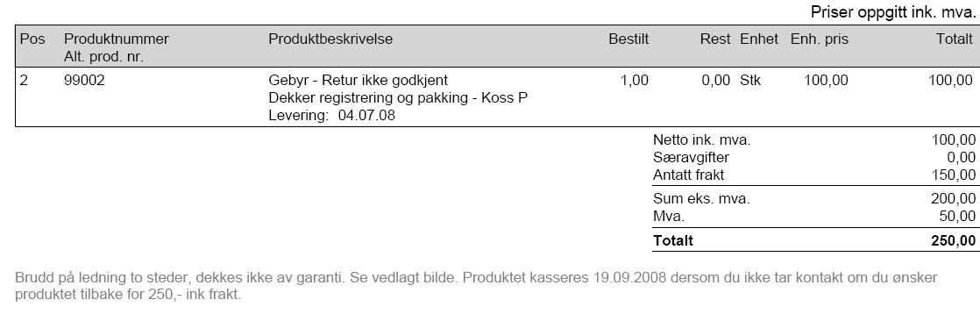Click the Totalt column header
This screenshot has height=321, width=980.
pyautogui.click(x=955, y=39)
